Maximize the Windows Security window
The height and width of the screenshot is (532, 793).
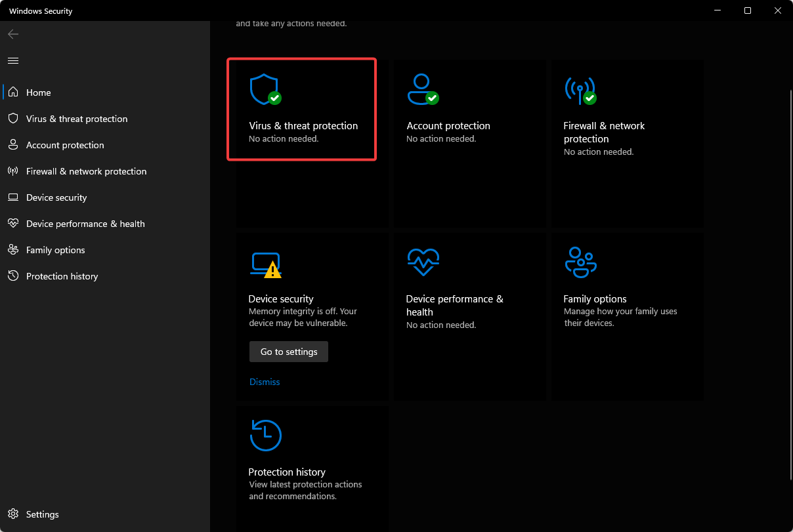point(748,10)
